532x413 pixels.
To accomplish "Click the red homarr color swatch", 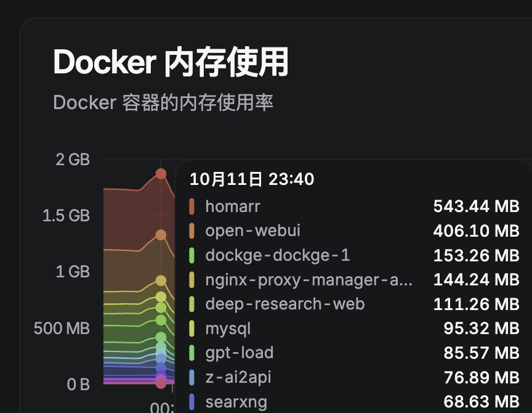I will tap(191, 206).
